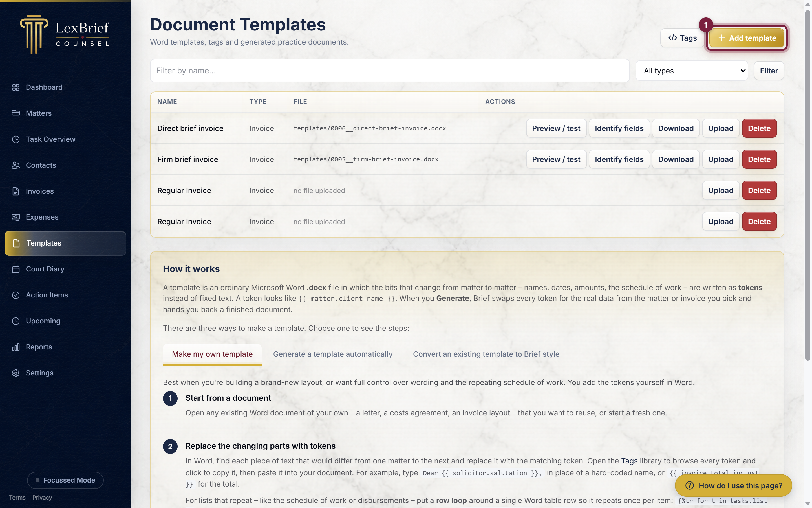Screen dimensions: 812x508
Task: Click the Invoices document icon
Action: (16, 191)
